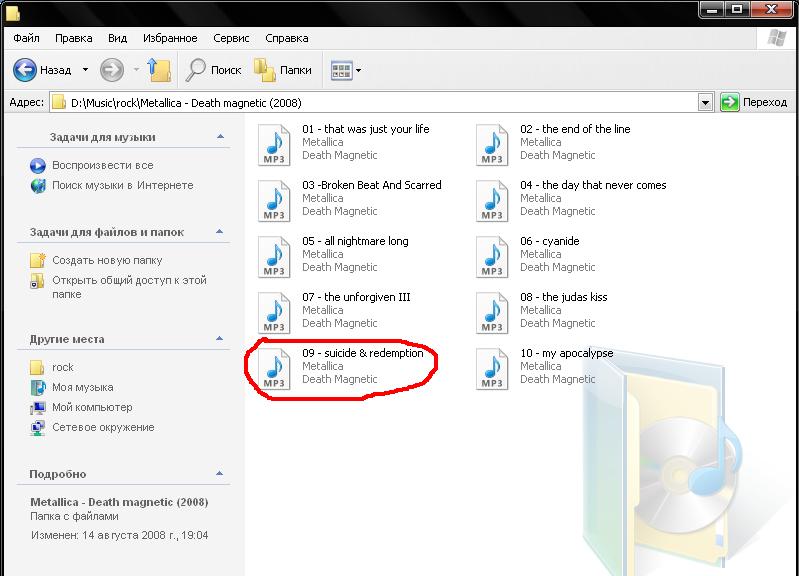Toggle the Folders (Папки) pane button
Image resolution: width=799 pixels, height=576 pixels.
(283, 70)
